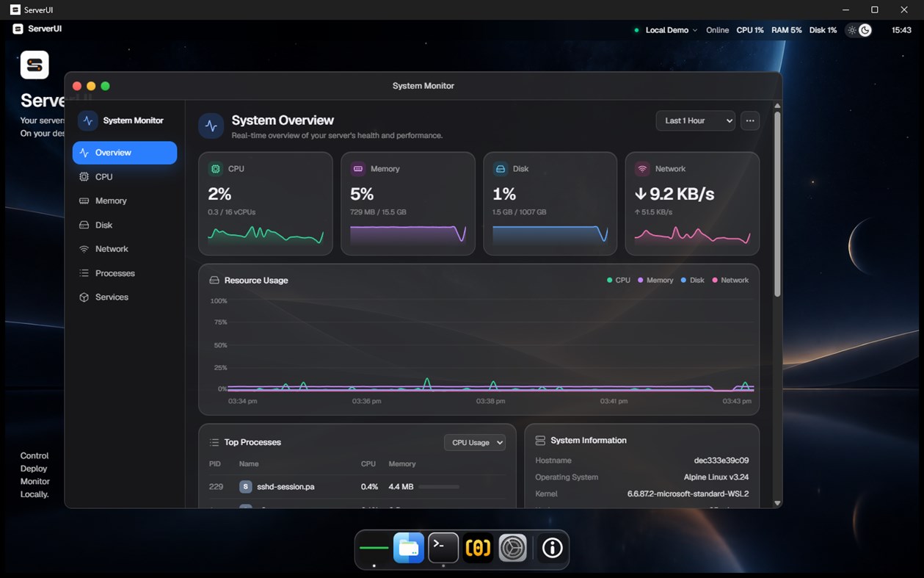Click the sshd-session process S avatar icon
924x578 pixels.
coord(246,486)
